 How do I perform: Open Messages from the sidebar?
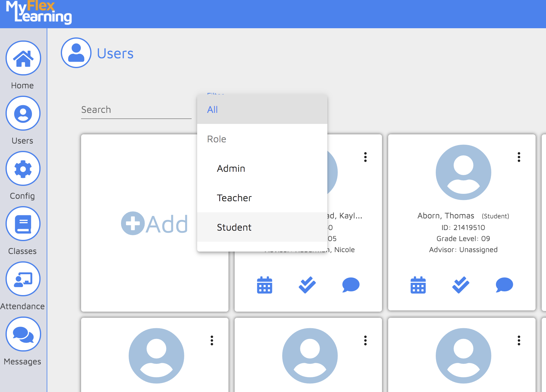pyautogui.click(x=23, y=334)
